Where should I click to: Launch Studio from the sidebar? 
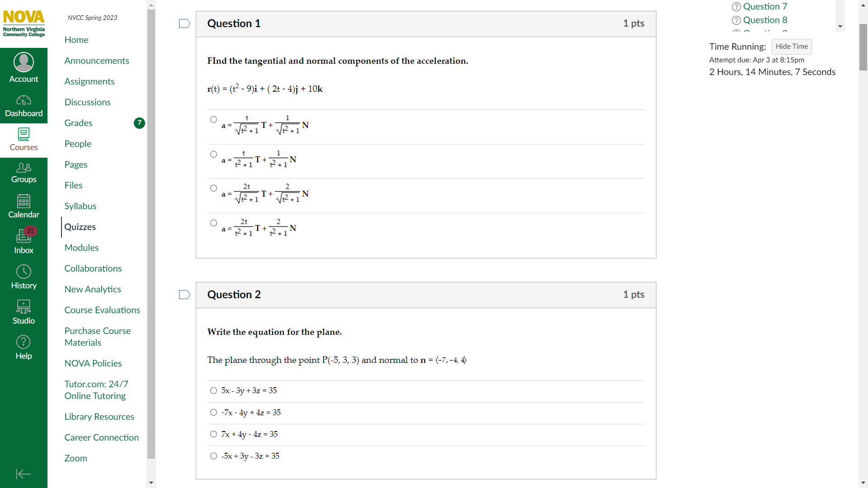pos(24,312)
